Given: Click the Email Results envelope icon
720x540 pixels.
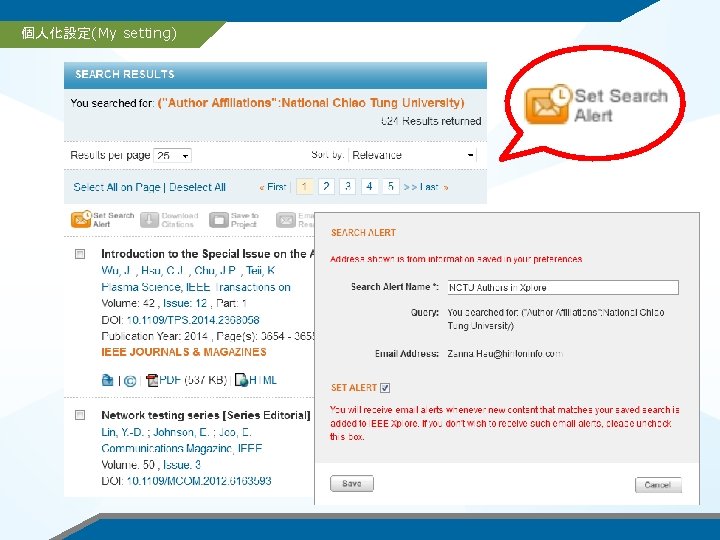Looking at the screenshot, I should coord(286,220).
